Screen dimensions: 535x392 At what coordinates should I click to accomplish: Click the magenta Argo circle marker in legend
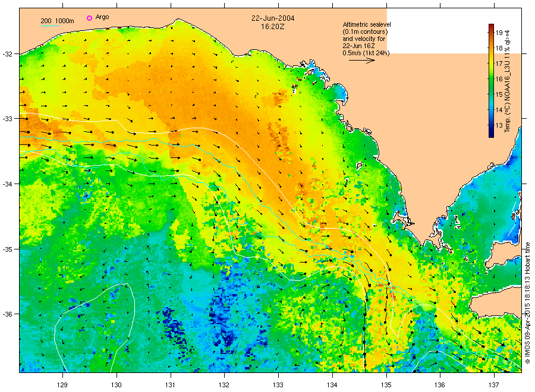click(x=89, y=18)
